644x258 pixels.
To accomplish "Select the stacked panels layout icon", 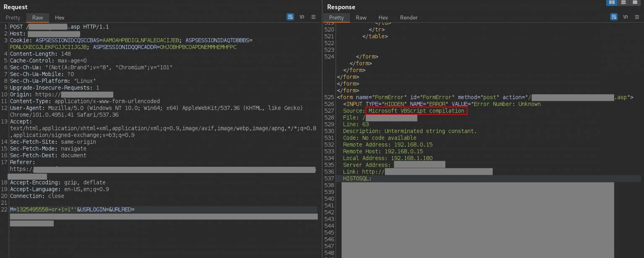I will click(623, 3).
